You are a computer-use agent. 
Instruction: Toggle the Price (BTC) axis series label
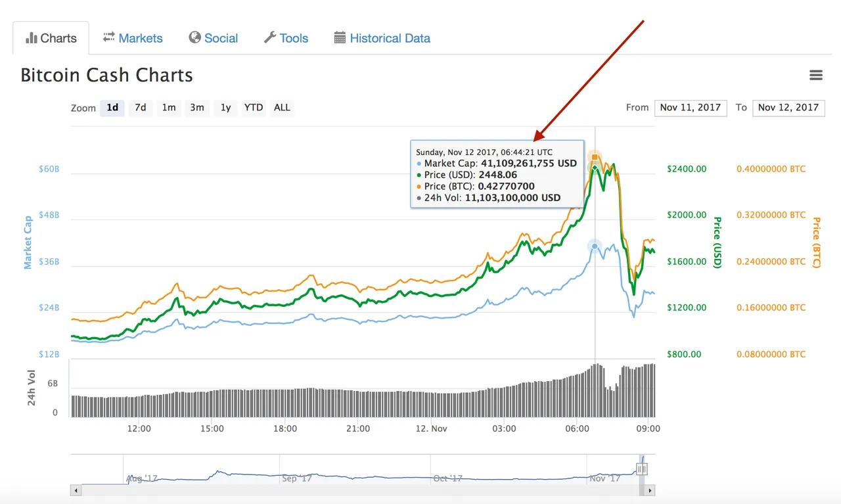click(817, 242)
